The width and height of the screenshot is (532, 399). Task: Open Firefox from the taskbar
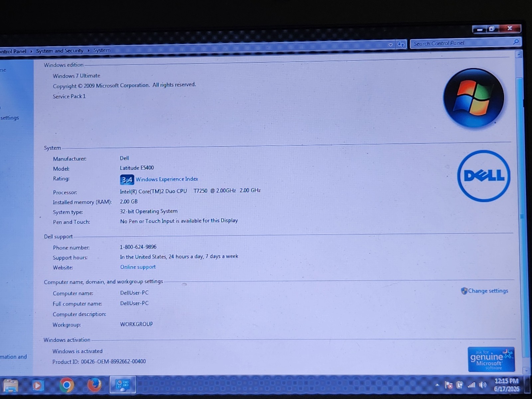(x=94, y=385)
